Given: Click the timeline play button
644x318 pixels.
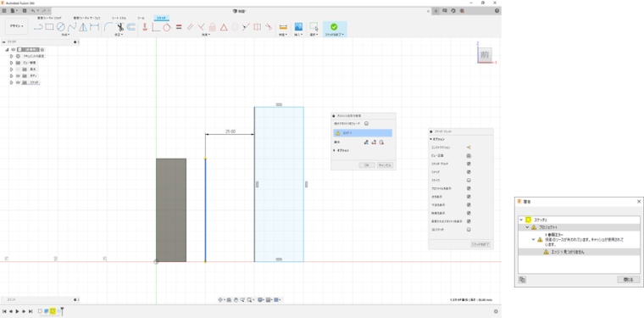Looking at the screenshot, I should [x=17, y=311].
